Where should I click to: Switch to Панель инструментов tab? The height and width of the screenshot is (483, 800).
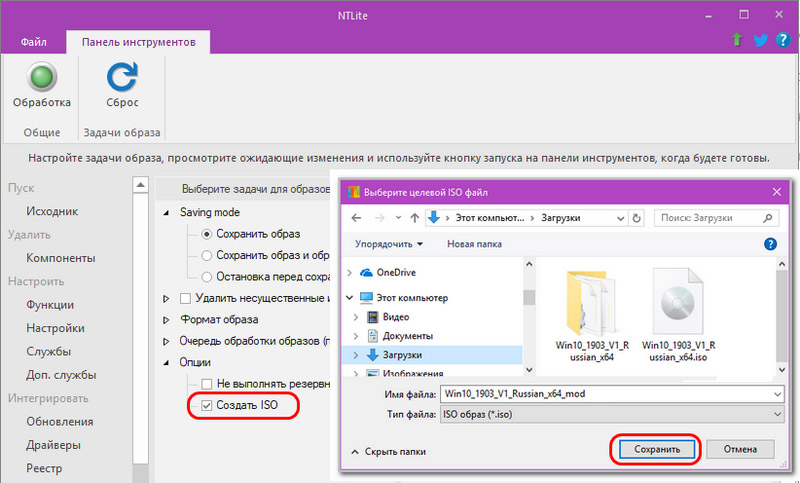click(x=138, y=42)
